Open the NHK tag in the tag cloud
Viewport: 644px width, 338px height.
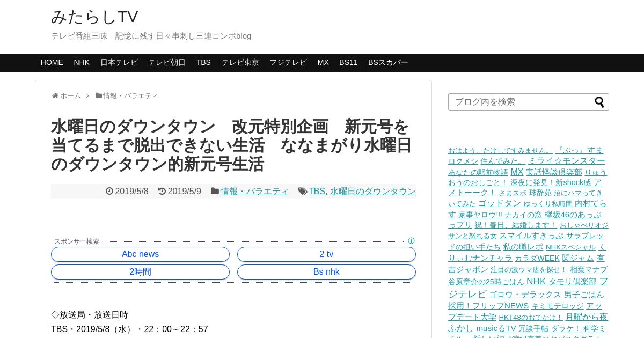536,281
